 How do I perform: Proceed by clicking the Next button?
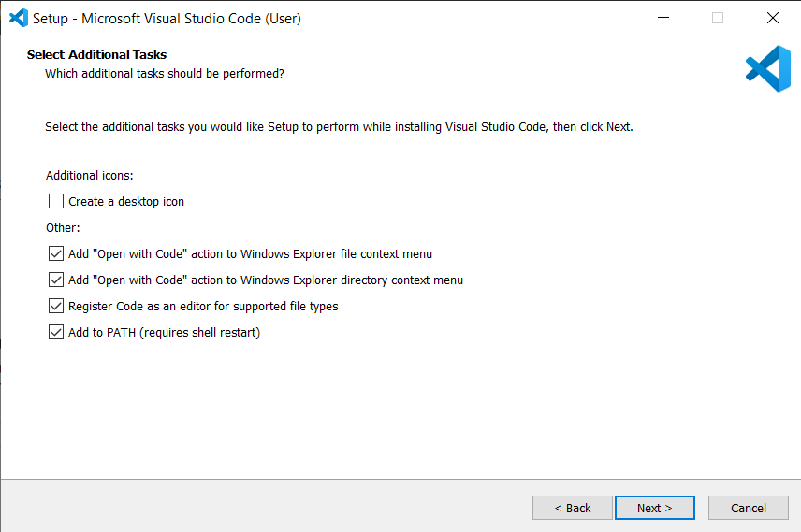[x=654, y=508]
